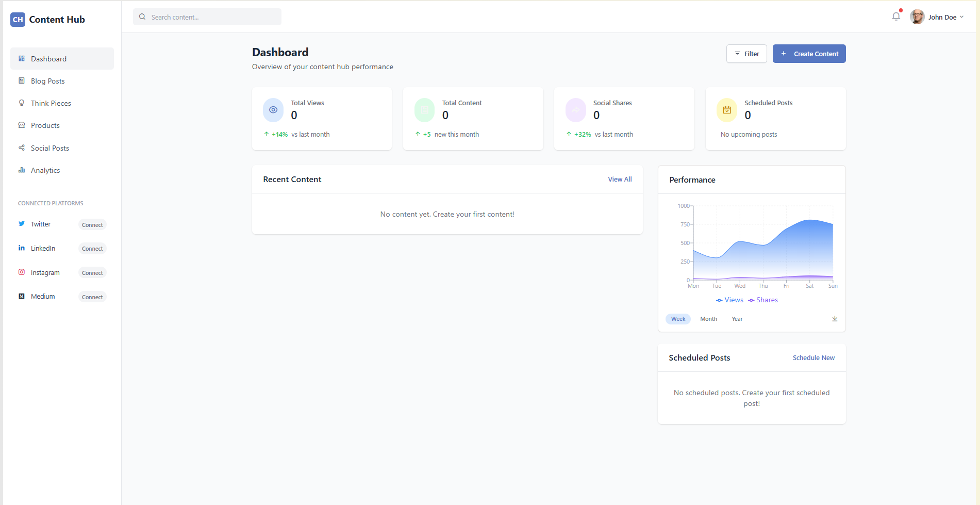
Task: Click the Instagram platform icon
Action: pyautogui.click(x=22, y=272)
